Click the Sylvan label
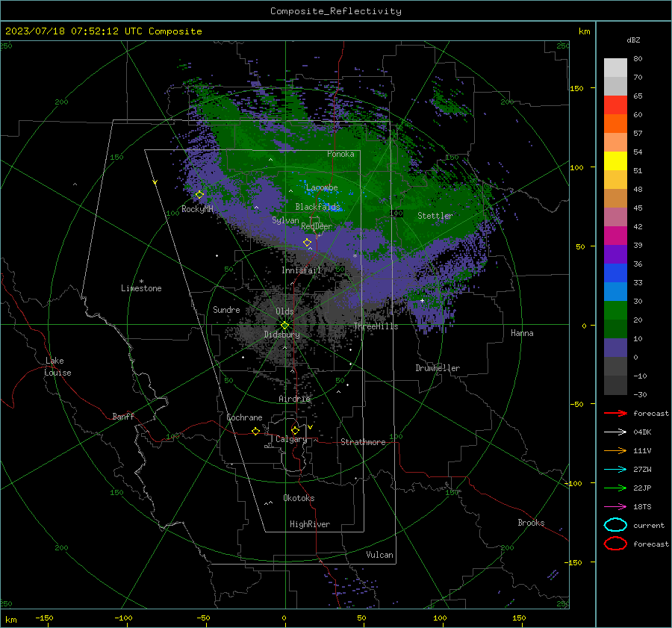The image size is (672, 628). 285,220
